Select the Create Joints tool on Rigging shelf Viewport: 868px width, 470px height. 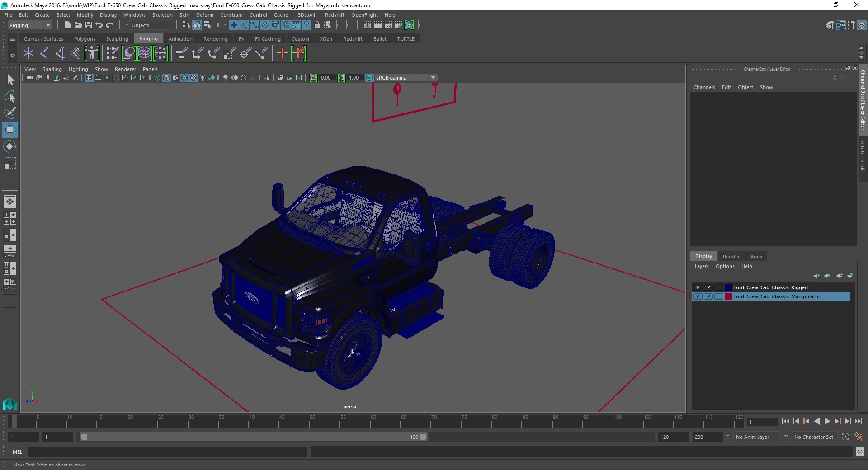coord(44,53)
